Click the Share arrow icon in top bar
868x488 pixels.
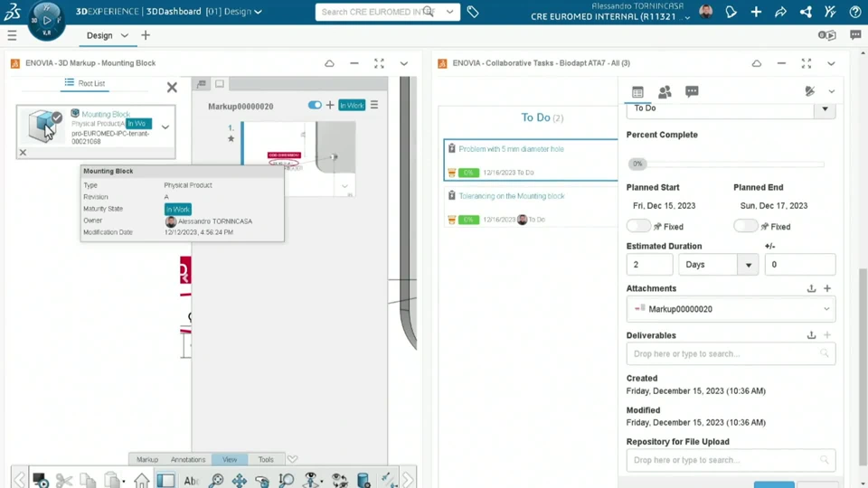point(780,12)
